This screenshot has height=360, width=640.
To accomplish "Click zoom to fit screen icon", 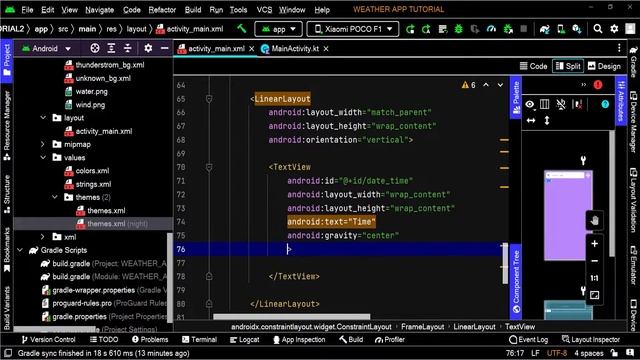I will pos(594,295).
